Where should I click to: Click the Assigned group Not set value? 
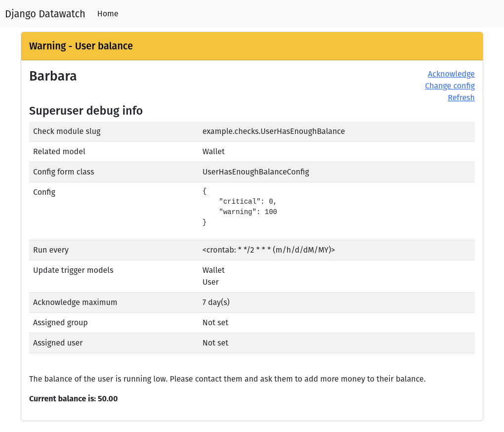click(x=215, y=323)
